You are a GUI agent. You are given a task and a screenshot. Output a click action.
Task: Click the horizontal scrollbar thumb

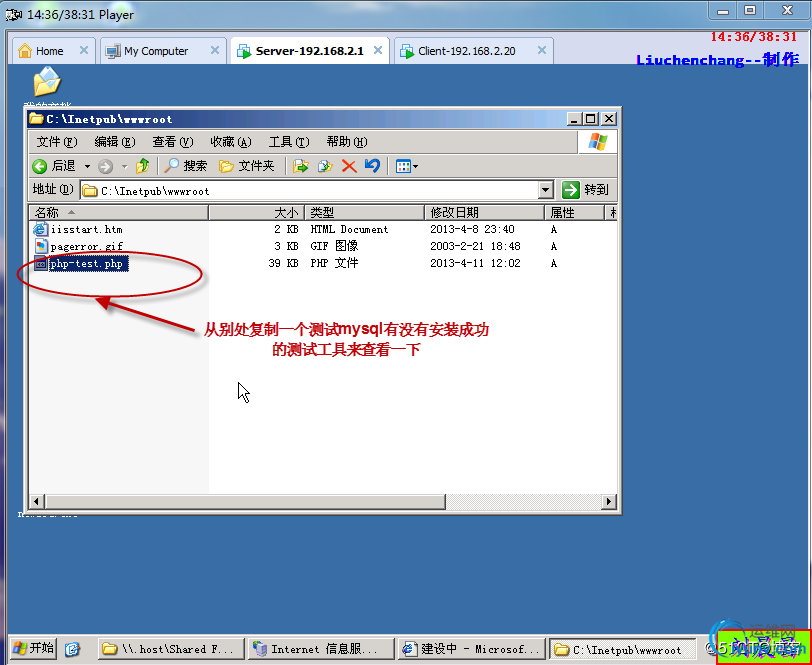[x=245, y=501]
